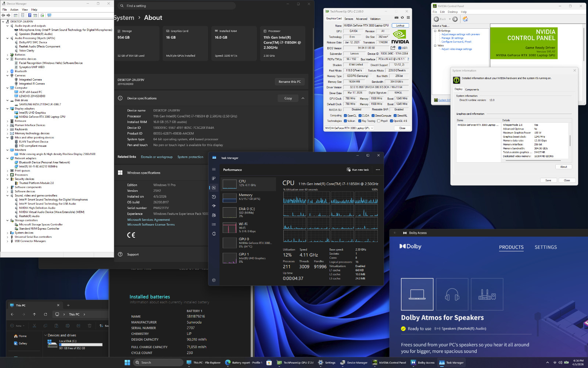Toggle the Ray Tracing checkbox in GPU-Z
The width and height of the screenshot is (588, 368).
[360, 121]
